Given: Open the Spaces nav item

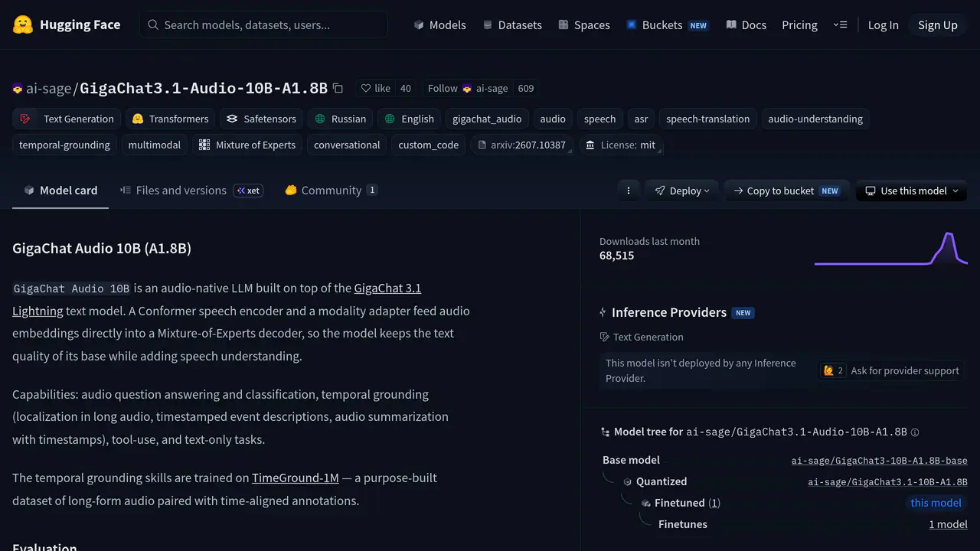Looking at the screenshot, I should tap(584, 24).
